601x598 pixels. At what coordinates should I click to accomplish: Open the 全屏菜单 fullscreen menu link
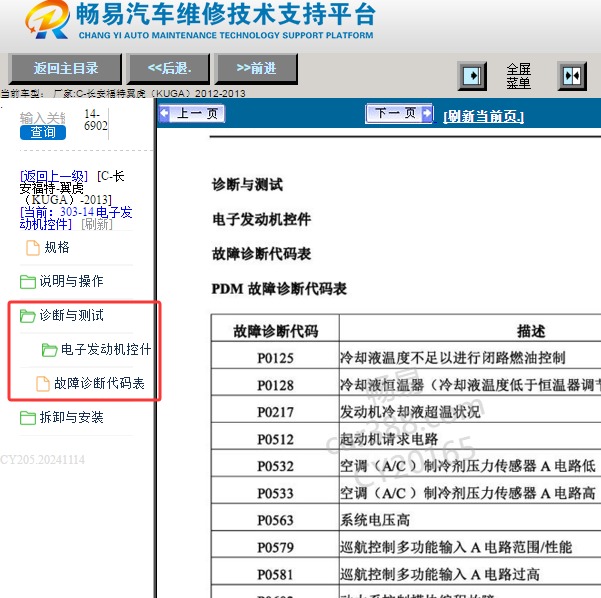519,76
